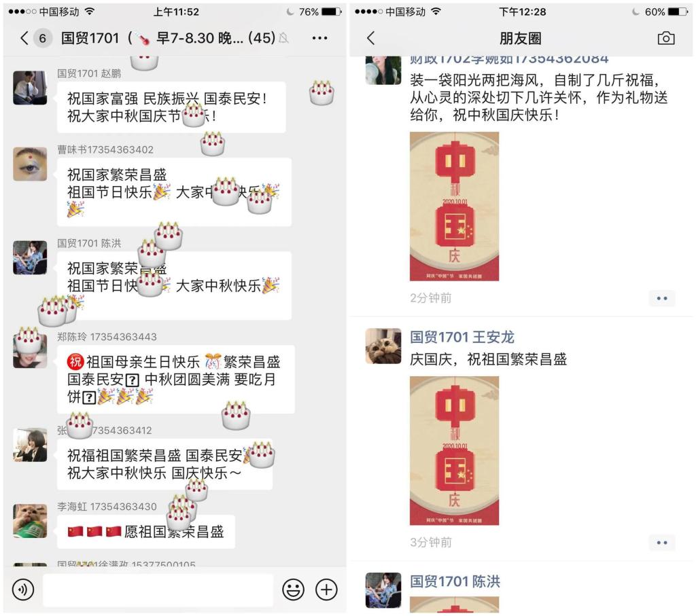View the poster image in first Moments post
The image size is (696, 616).
[x=454, y=206]
